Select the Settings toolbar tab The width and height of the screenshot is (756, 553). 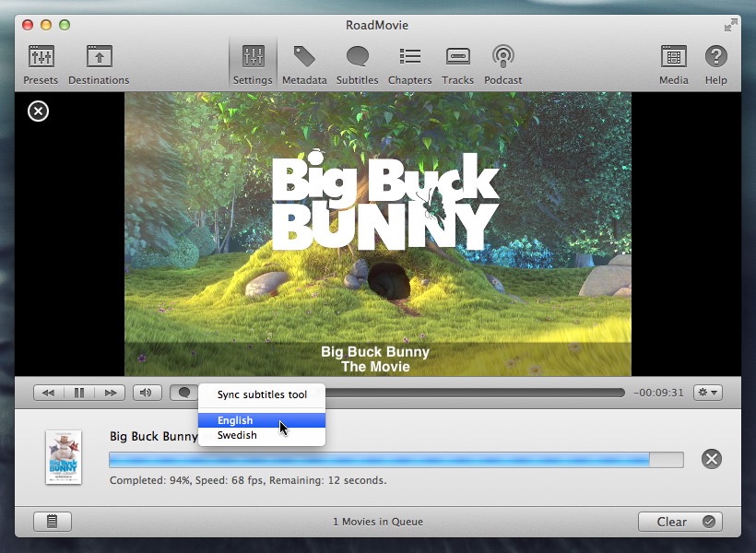(253, 65)
